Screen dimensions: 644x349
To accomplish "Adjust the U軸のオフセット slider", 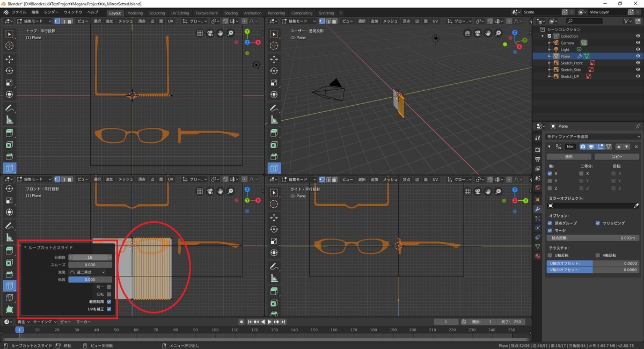I will (x=592, y=264).
